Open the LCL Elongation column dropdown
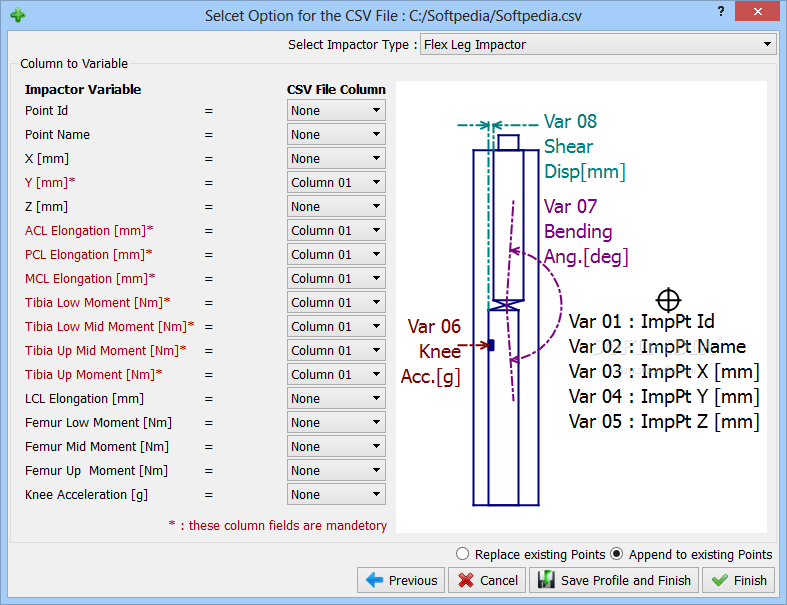The width and height of the screenshot is (787, 605). tap(336, 399)
